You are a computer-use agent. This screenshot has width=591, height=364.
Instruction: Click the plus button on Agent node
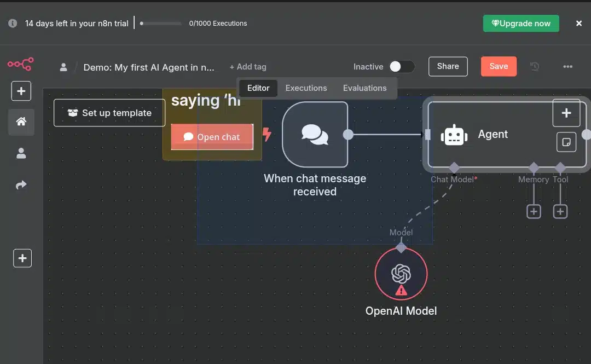[x=566, y=113]
